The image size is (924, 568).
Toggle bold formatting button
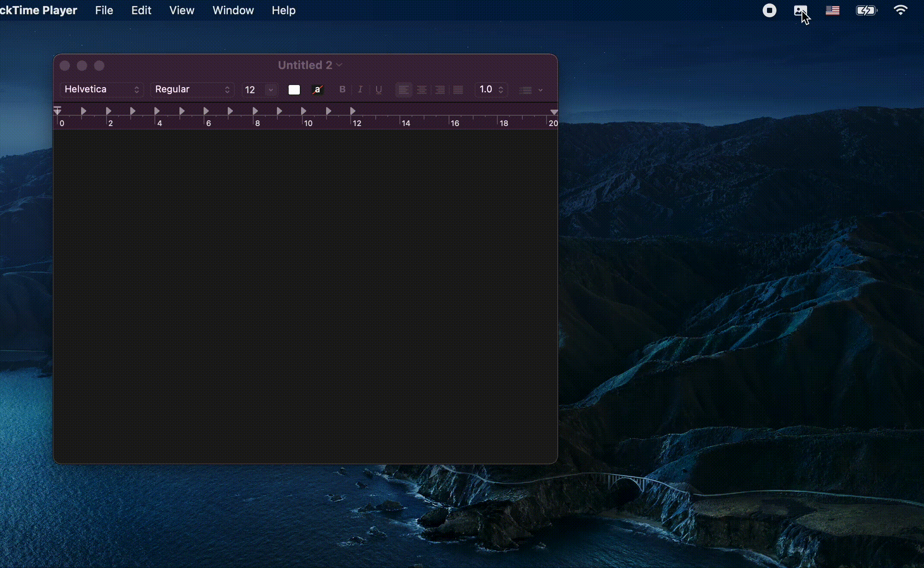343,89
